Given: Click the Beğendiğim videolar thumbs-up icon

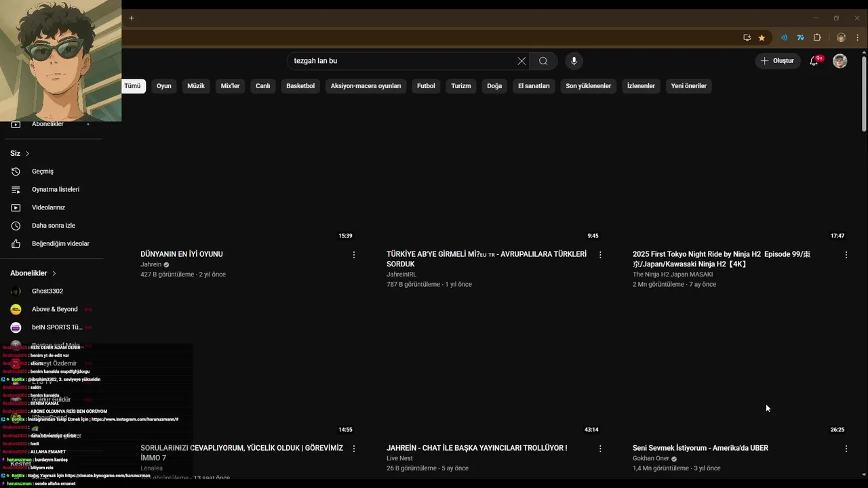Looking at the screenshot, I should (x=16, y=244).
